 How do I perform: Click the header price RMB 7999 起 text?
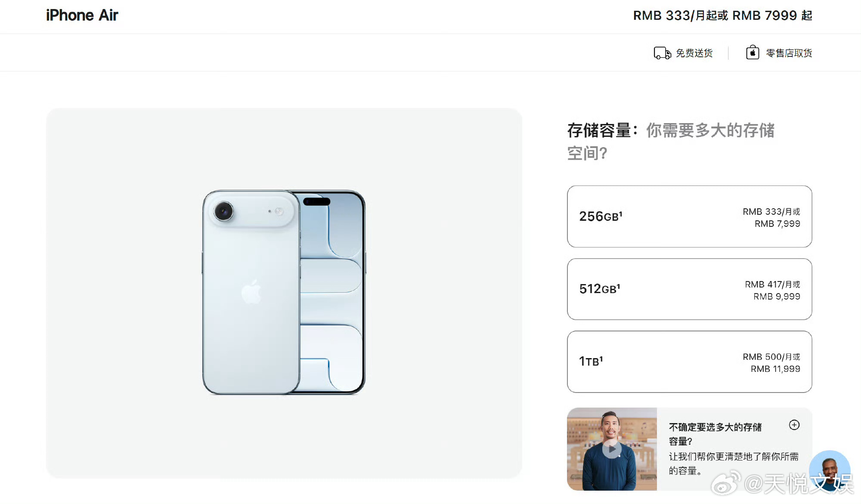point(772,15)
